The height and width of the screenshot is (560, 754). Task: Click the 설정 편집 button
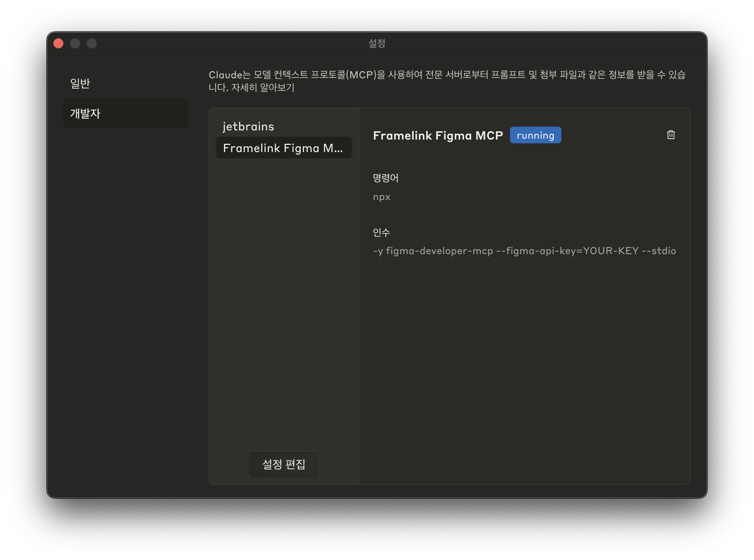(284, 464)
